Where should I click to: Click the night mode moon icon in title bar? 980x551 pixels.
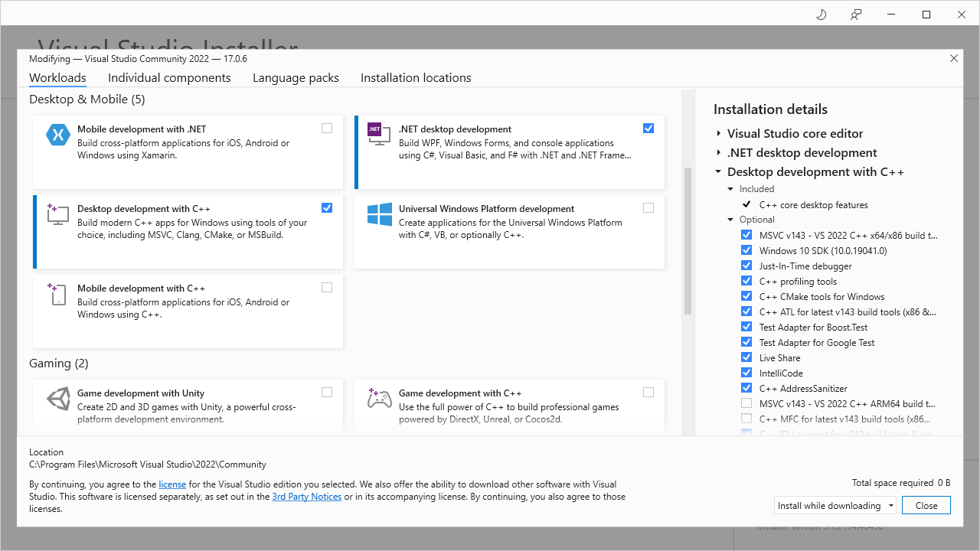(x=822, y=15)
